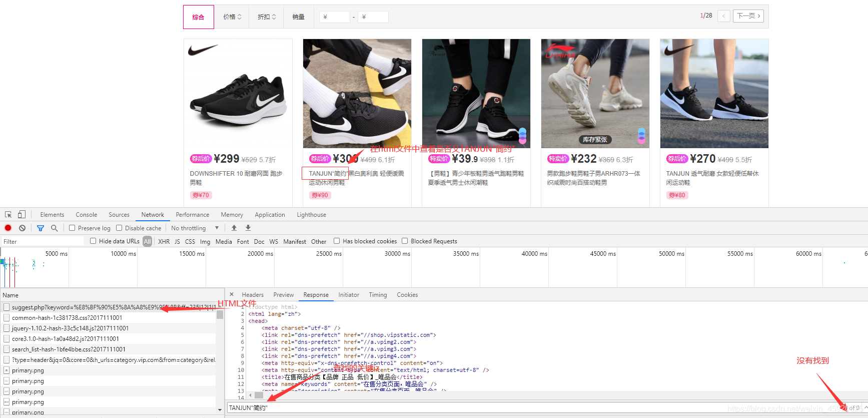868x418 pixels.
Task: Open network search magnifier icon
Action: click(x=54, y=228)
